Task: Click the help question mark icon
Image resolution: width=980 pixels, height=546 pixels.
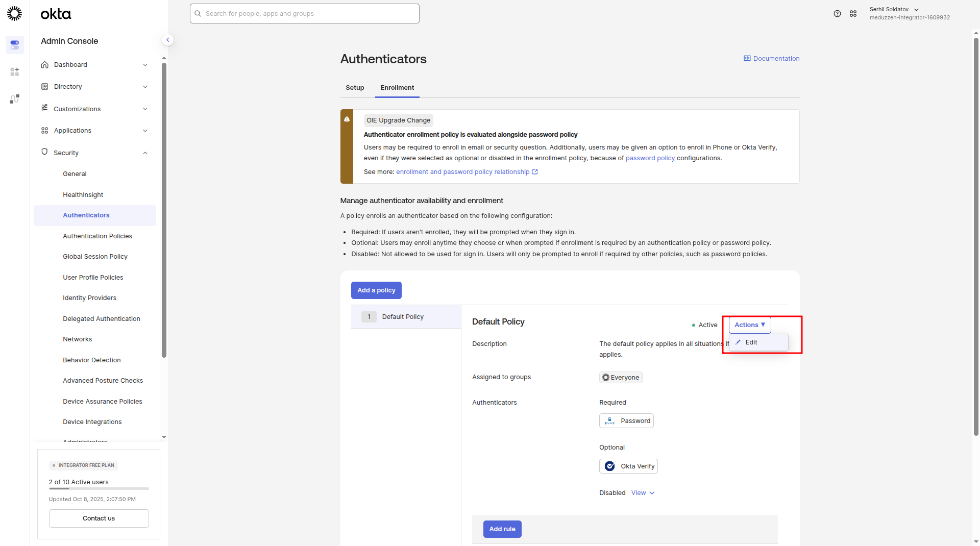Action: (x=837, y=14)
